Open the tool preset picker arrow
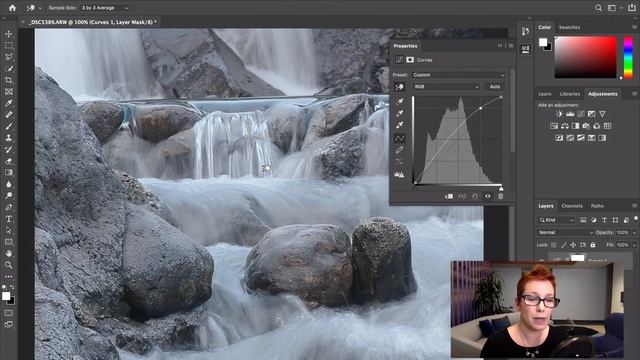 pyautogui.click(x=40, y=8)
